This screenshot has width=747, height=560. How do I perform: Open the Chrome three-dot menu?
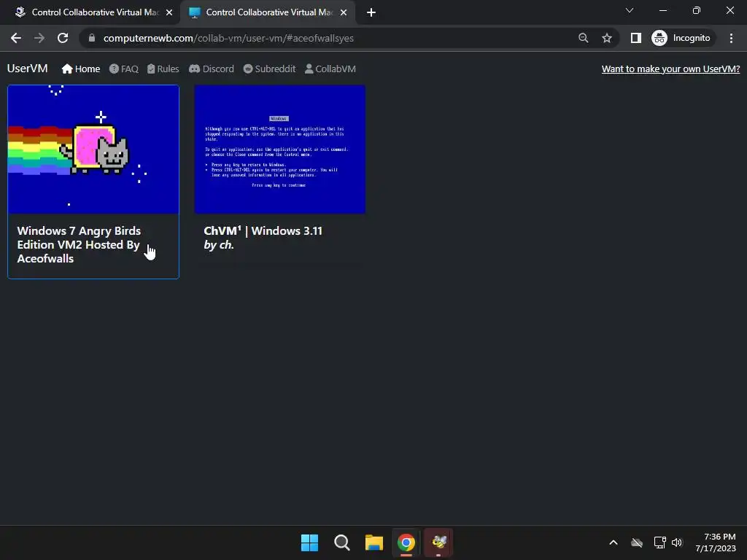731,38
